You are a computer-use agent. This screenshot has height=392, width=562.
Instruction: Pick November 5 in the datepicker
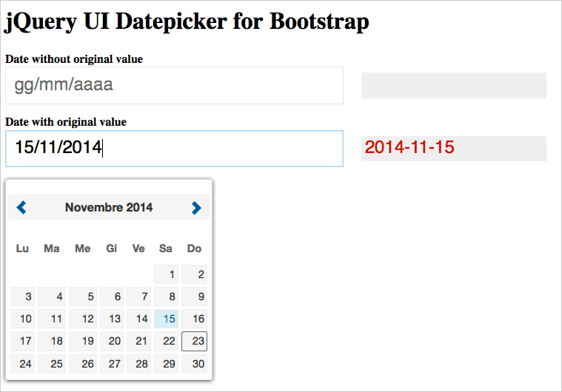[x=83, y=297]
